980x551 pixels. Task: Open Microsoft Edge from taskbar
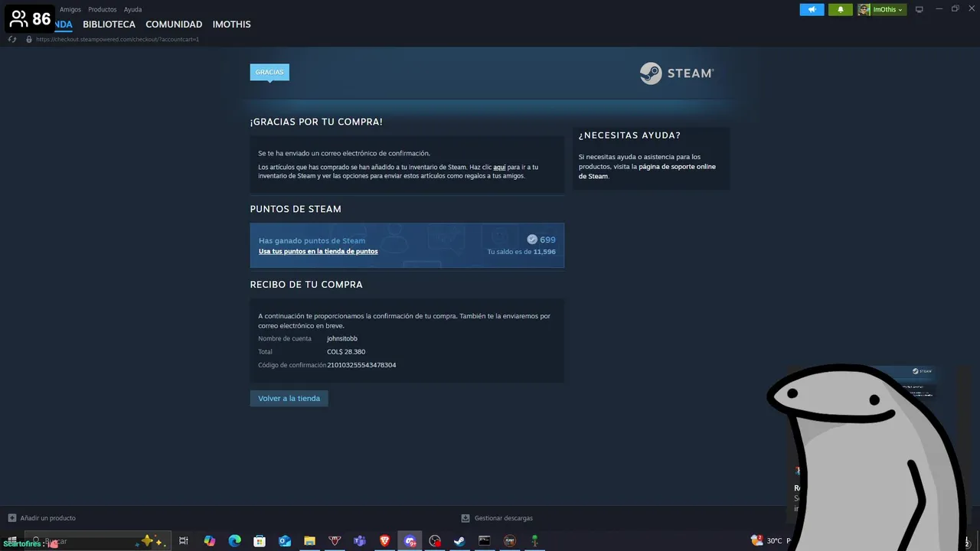tap(235, 541)
